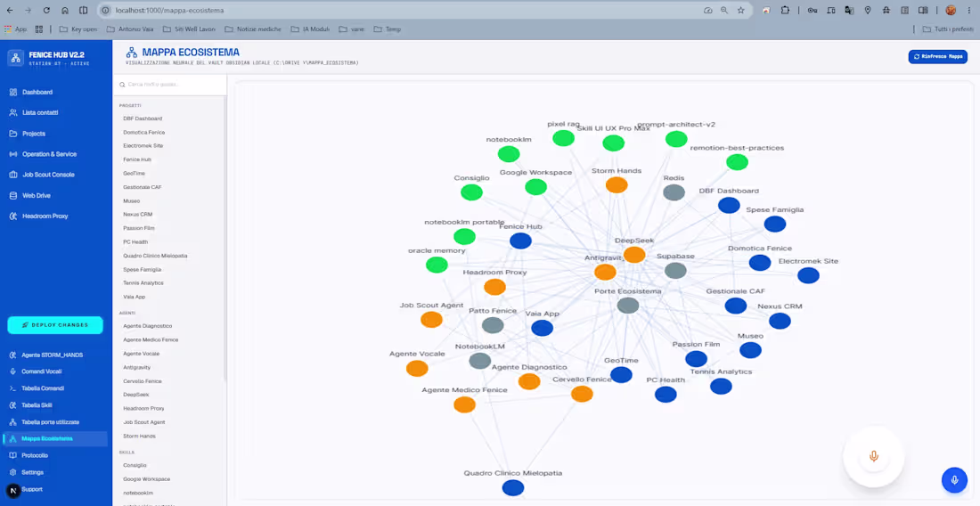Screen dimensions: 980x506
Task: Click Tabella porte utilizzate icon
Action: coord(13,421)
